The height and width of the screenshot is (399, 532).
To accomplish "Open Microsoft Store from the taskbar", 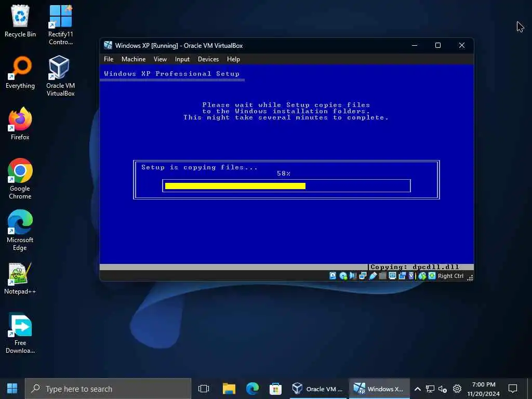I will click(275, 389).
